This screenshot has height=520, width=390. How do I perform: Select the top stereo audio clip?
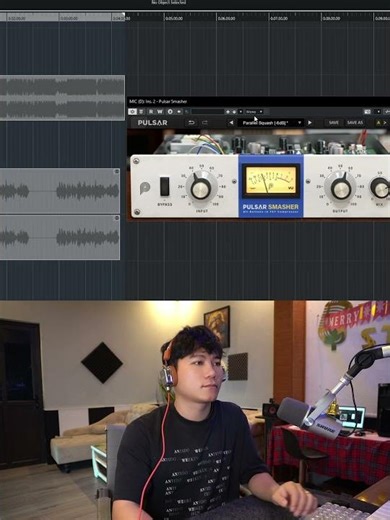[x=62, y=98]
